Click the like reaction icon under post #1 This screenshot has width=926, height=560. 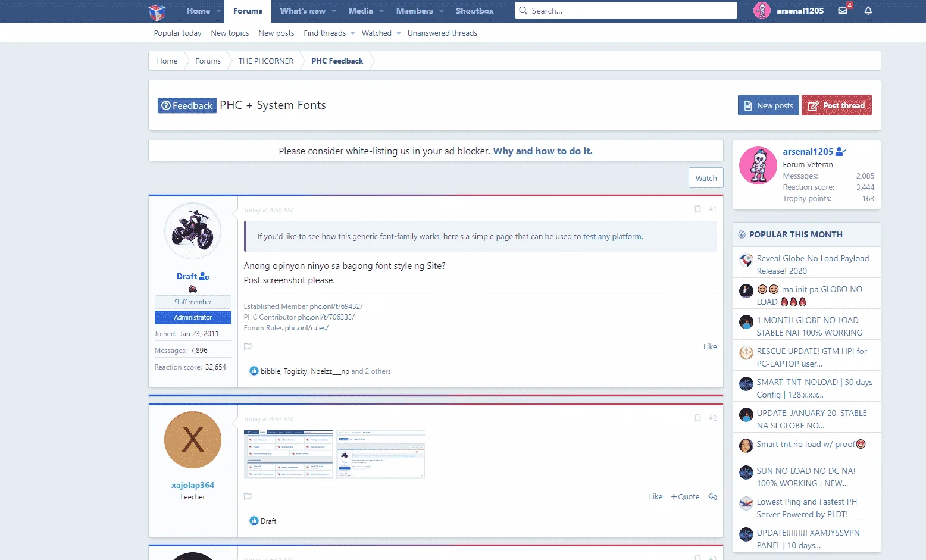coord(254,371)
